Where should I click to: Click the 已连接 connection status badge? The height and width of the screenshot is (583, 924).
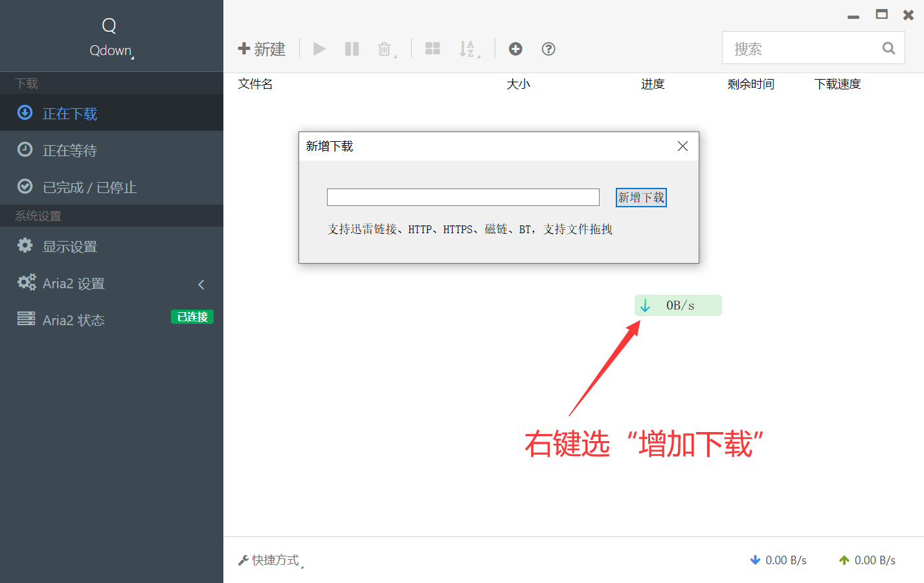[x=192, y=317]
